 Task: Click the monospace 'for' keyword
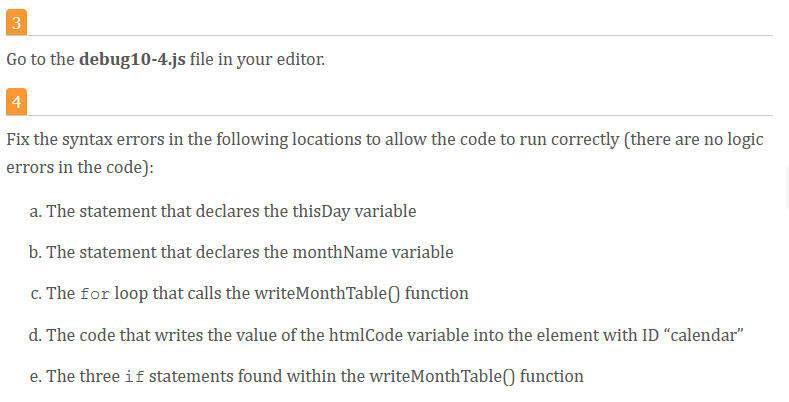[x=95, y=294]
